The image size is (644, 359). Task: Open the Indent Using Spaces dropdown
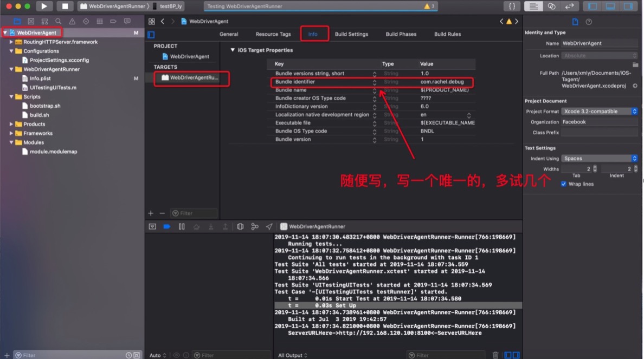(x=599, y=159)
